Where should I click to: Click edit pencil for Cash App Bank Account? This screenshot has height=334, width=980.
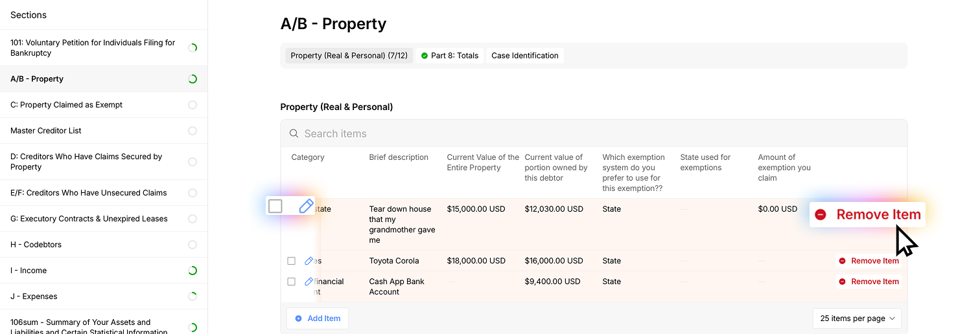tap(309, 282)
